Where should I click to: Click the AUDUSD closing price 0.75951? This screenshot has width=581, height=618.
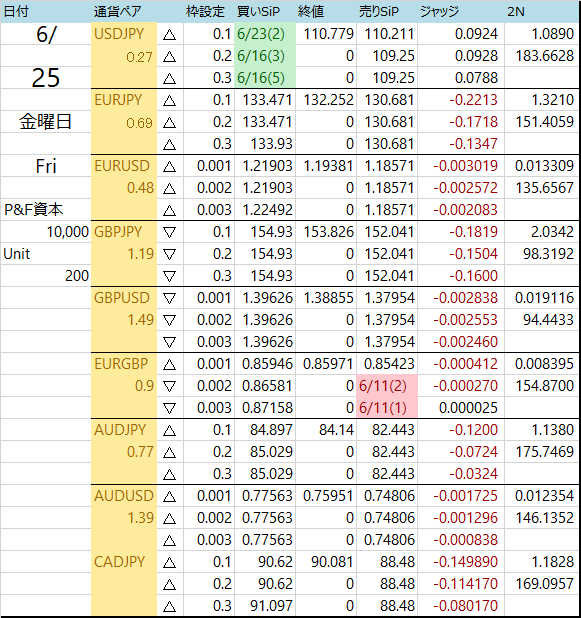(x=328, y=495)
